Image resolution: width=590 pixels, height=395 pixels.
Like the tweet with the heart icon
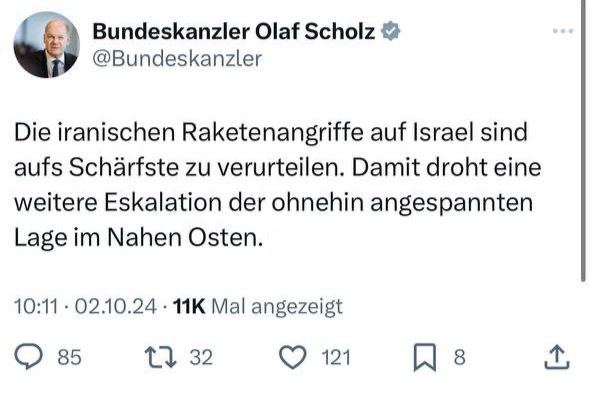(x=293, y=357)
